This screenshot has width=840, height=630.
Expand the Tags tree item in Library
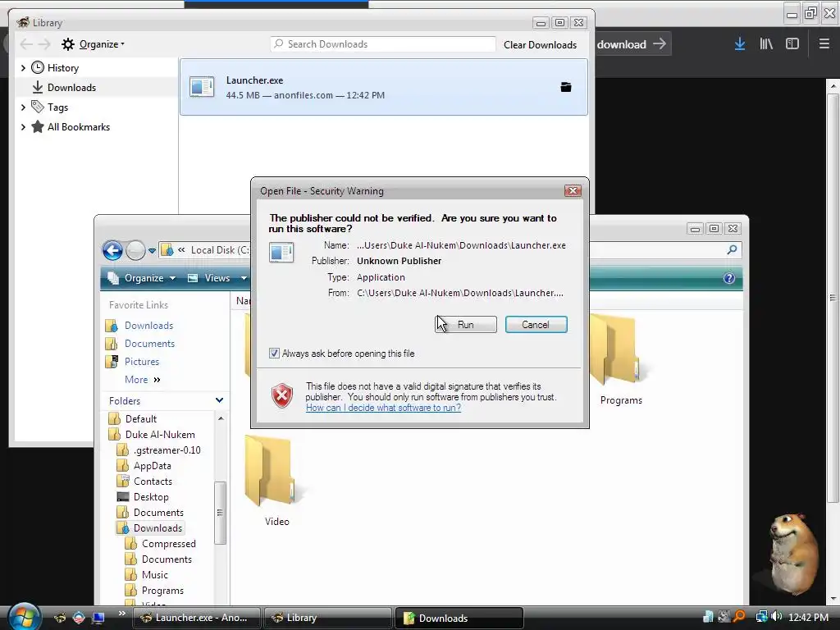click(x=23, y=107)
